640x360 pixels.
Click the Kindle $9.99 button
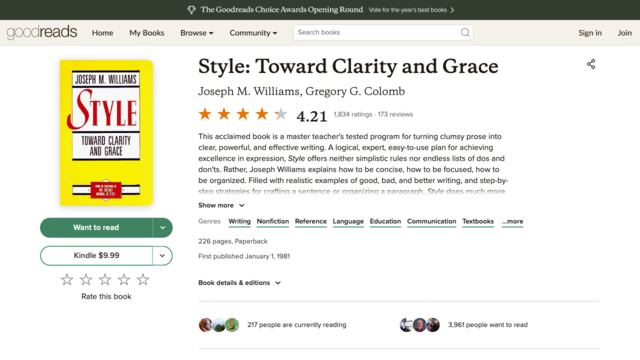click(x=96, y=256)
